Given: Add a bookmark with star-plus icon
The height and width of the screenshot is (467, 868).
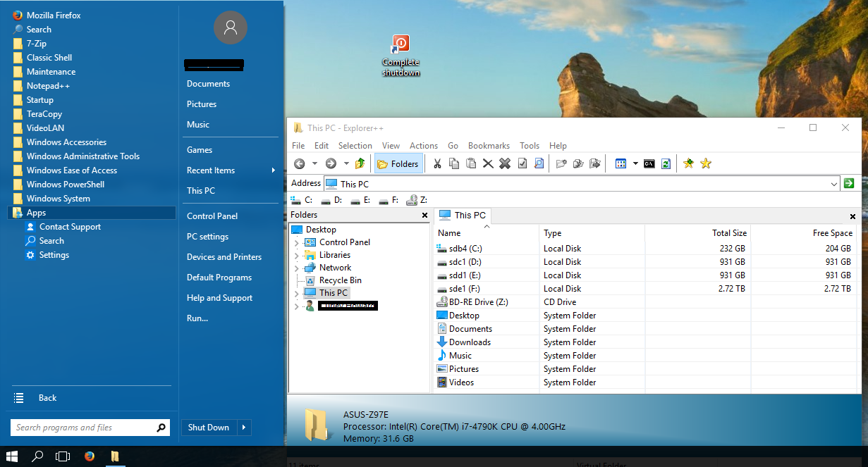Looking at the screenshot, I should pos(689,163).
